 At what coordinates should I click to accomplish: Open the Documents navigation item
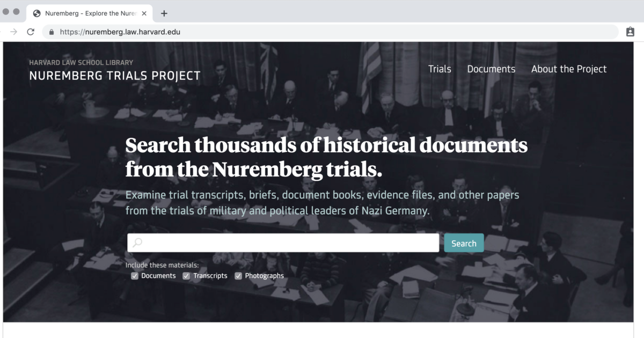[x=491, y=69]
